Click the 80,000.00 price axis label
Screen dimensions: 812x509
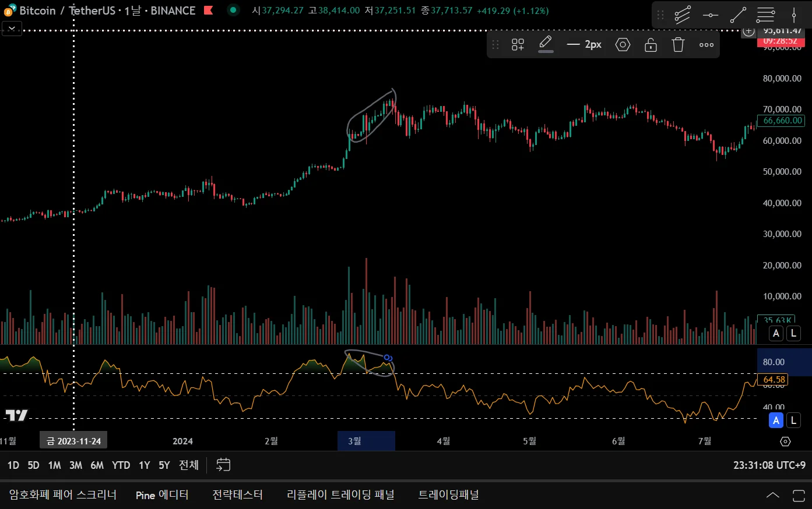[x=782, y=79]
